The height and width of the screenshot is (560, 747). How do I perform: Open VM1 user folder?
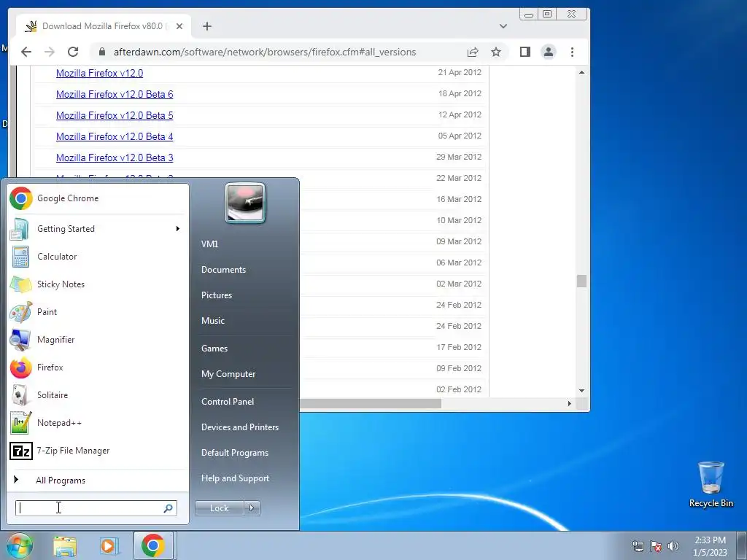pyautogui.click(x=209, y=244)
